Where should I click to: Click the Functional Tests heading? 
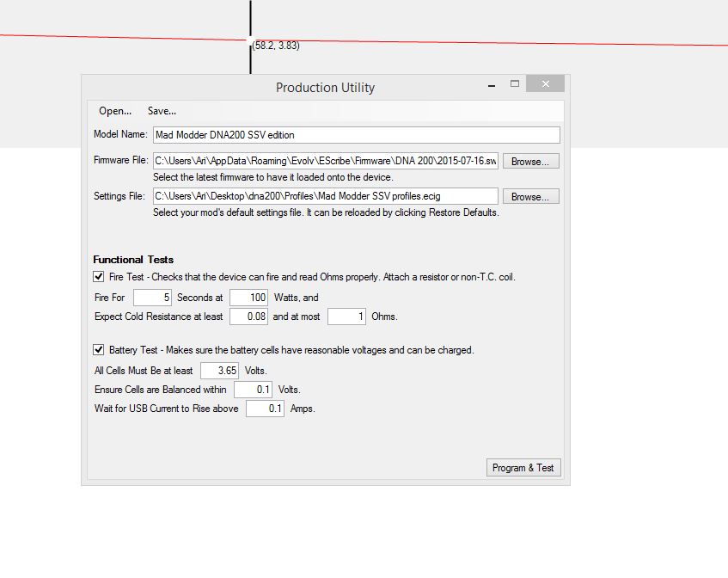pyautogui.click(x=133, y=260)
